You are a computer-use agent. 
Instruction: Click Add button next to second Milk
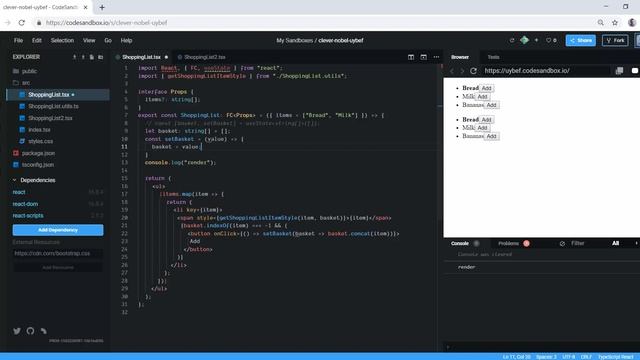pos(482,128)
